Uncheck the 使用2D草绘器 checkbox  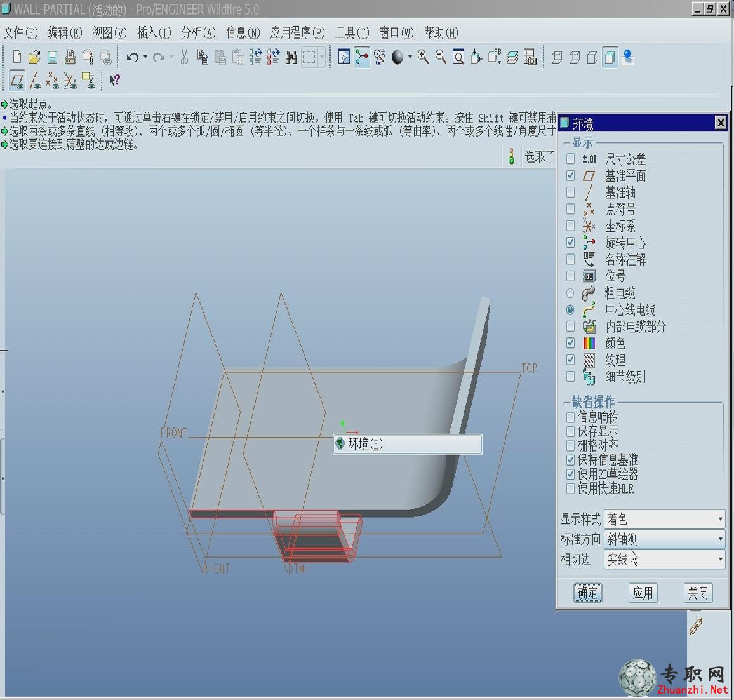click(570, 474)
